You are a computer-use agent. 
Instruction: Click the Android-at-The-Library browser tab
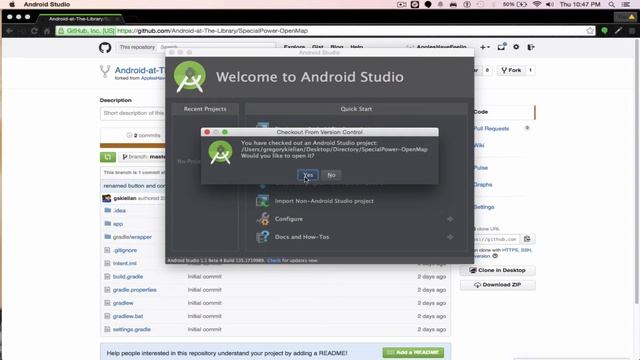[x=80, y=19]
